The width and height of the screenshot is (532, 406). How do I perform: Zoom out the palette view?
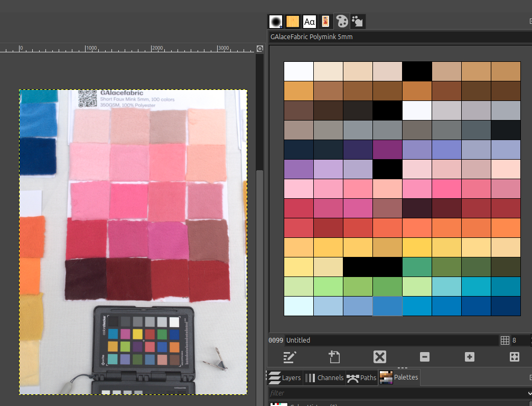(x=425, y=357)
